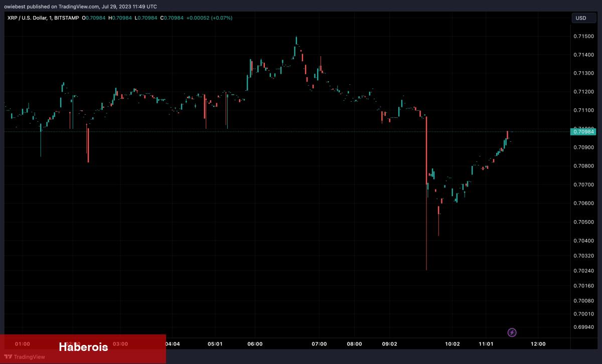Click the 0.70240 price axis label
602x364 pixels.
pyautogui.click(x=584, y=271)
